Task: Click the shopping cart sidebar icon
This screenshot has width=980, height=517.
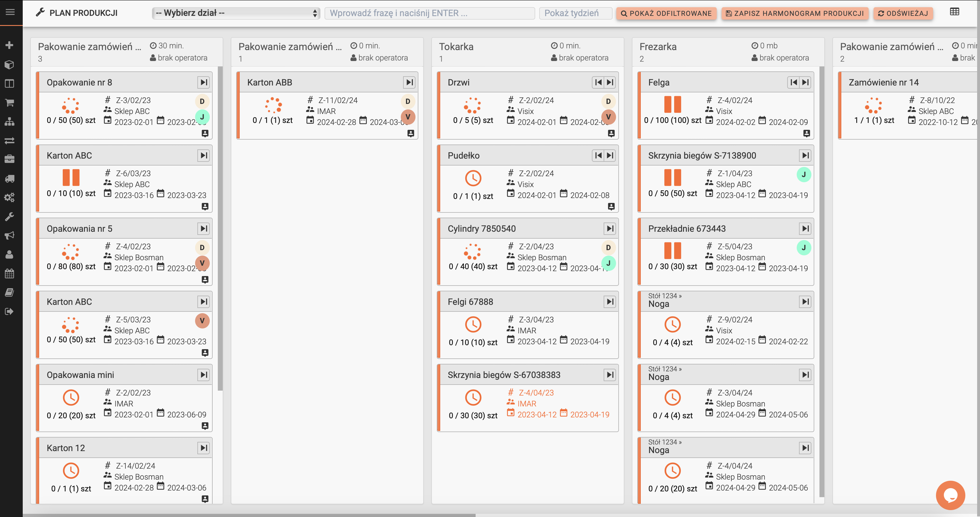Action: pyautogui.click(x=9, y=102)
